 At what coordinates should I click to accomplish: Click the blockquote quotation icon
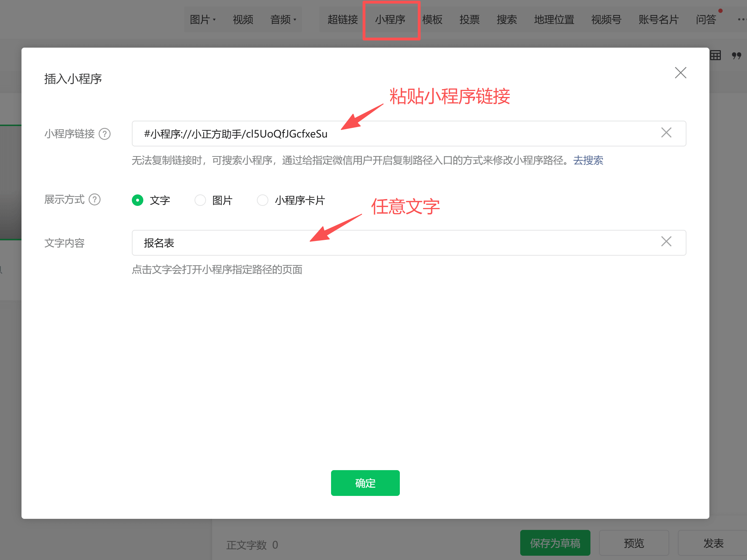(736, 55)
